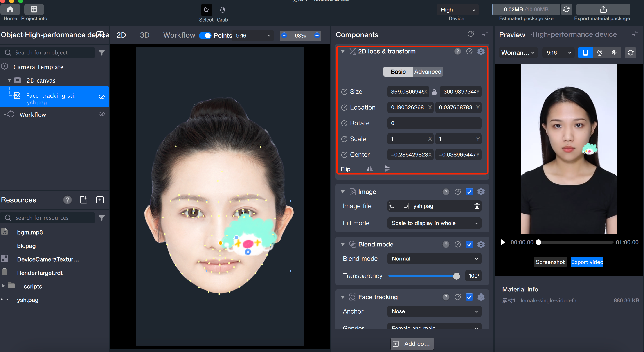The width and height of the screenshot is (644, 352).
Task: Switch to the Advanced transform tab
Action: click(x=428, y=72)
